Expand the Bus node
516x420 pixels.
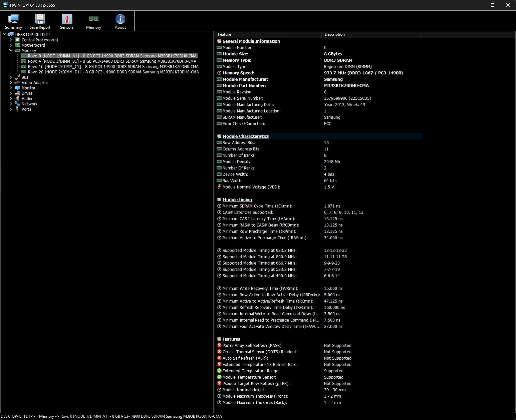(x=11, y=77)
